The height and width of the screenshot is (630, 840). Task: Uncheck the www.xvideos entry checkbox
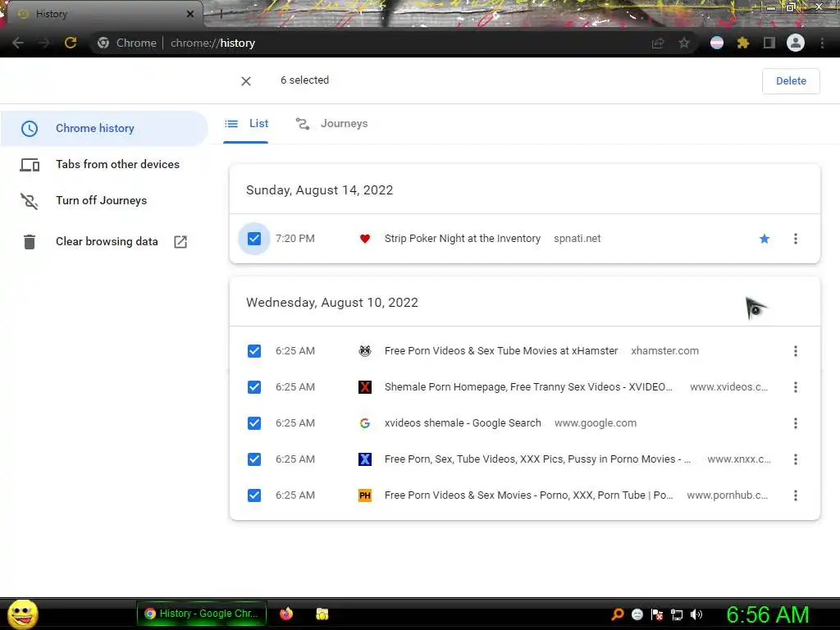(x=254, y=387)
